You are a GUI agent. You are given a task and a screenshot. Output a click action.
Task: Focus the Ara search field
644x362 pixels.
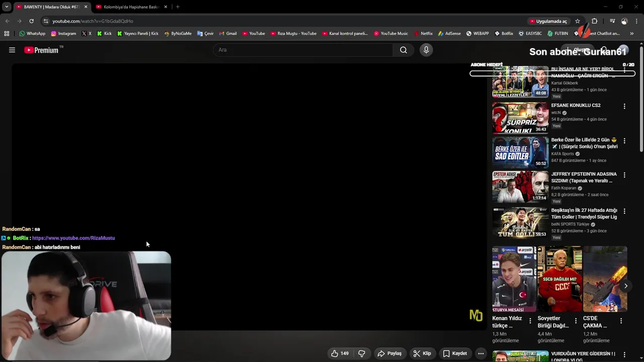pyautogui.click(x=304, y=50)
